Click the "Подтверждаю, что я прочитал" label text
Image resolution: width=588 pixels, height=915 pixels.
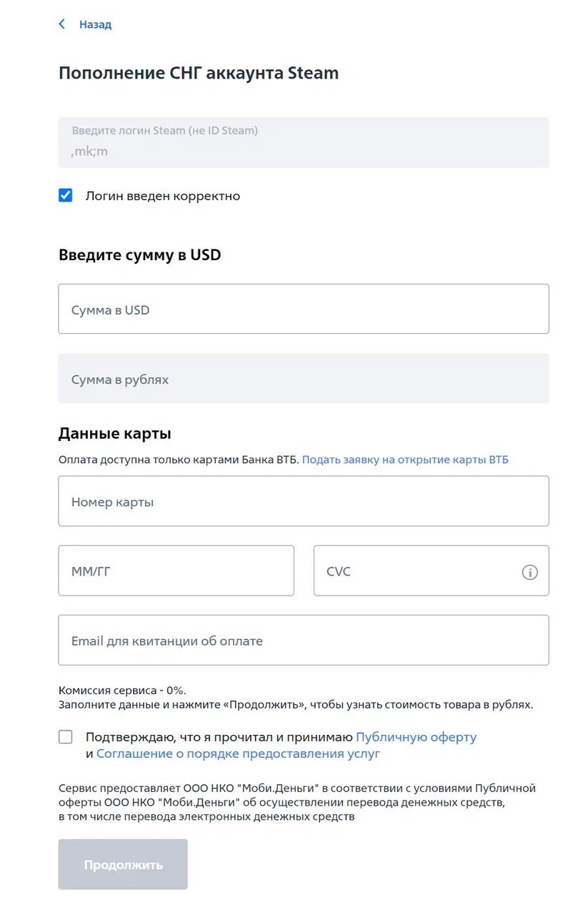point(219,737)
